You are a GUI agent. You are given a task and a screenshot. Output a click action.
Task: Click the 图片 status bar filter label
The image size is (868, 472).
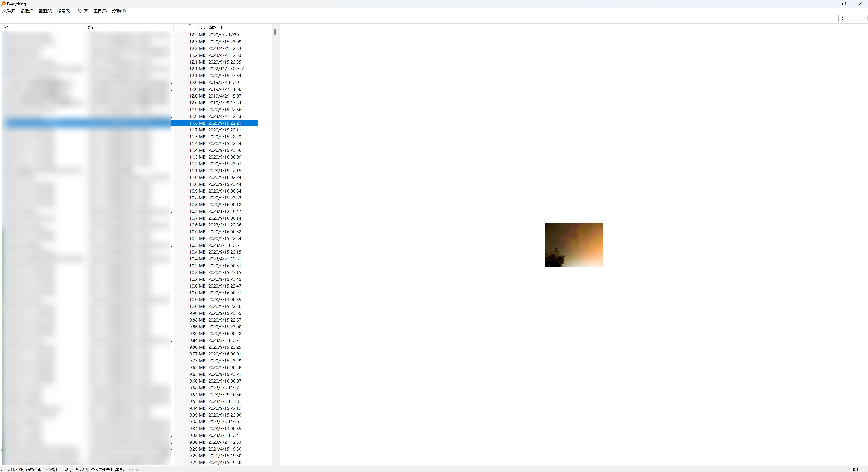(856, 469)
